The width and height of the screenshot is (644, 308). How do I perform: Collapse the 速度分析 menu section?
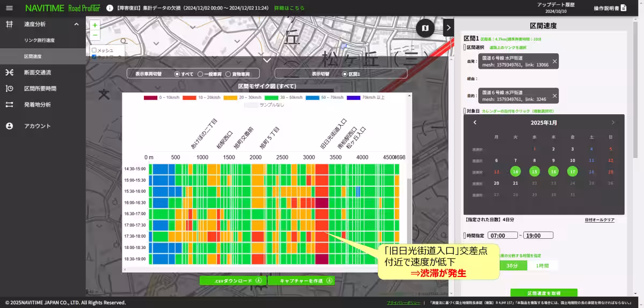coord(76,24)
